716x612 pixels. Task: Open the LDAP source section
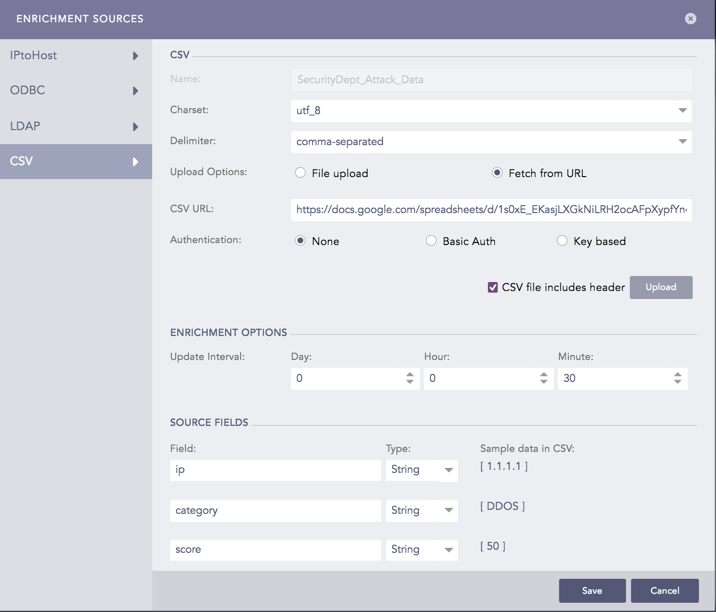tap(76, 126)
